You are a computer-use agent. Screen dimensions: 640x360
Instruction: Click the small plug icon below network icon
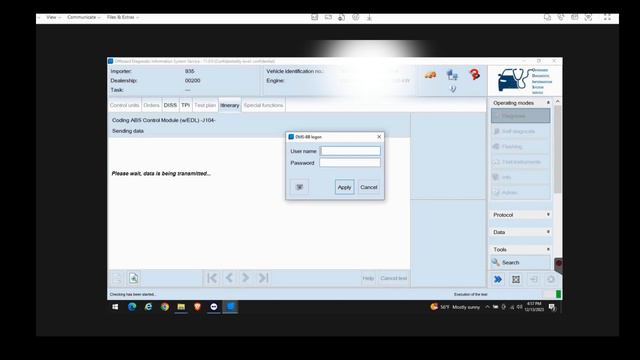(x=453, y=89)
